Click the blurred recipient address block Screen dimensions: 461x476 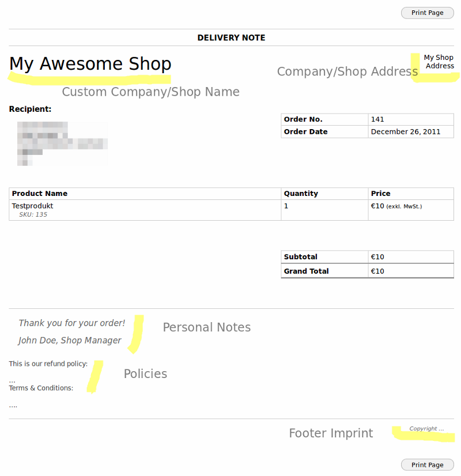click(62, 143)
